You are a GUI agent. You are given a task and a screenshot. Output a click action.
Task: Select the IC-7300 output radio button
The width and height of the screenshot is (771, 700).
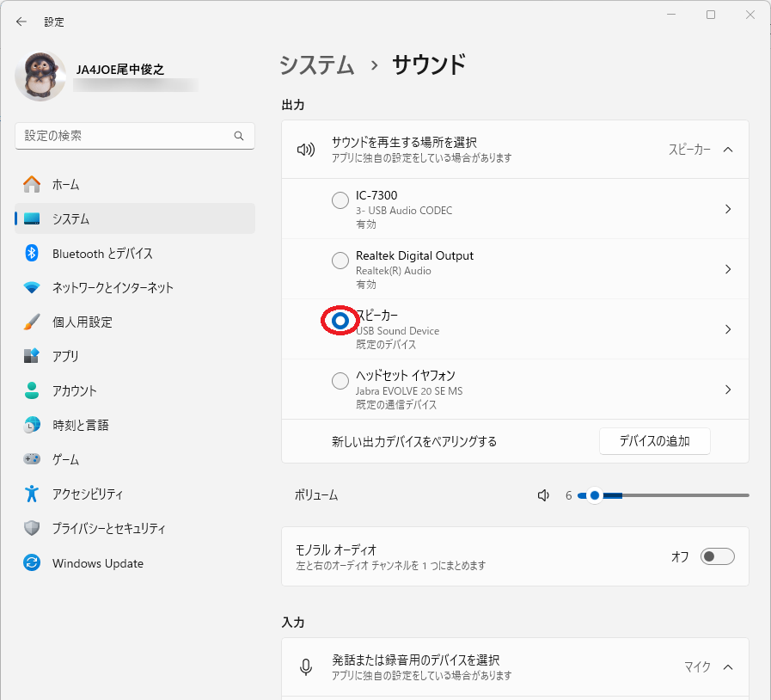(x=340, y=200)
